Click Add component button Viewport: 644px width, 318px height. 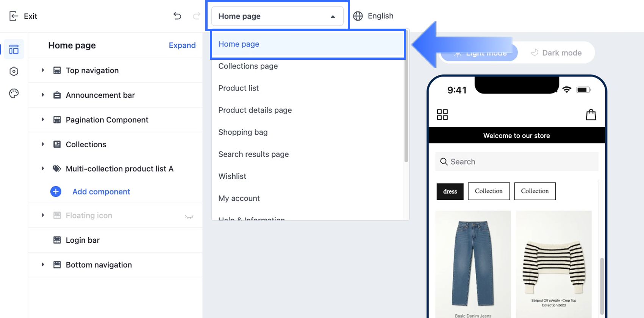pos(101,192)
